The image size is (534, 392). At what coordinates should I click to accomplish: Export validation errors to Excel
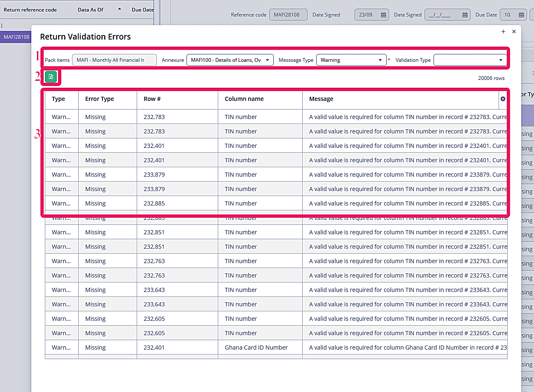[x=50, y=77]
